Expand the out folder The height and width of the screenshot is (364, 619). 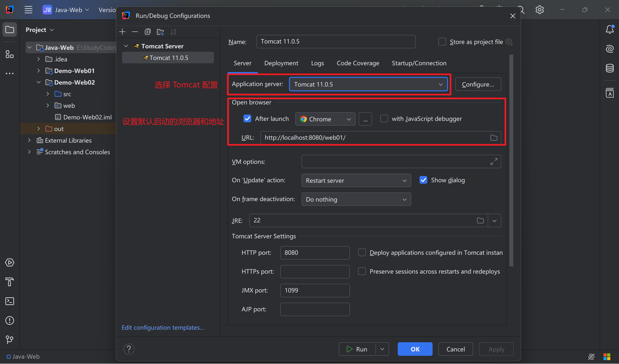(x=38, y=129)
